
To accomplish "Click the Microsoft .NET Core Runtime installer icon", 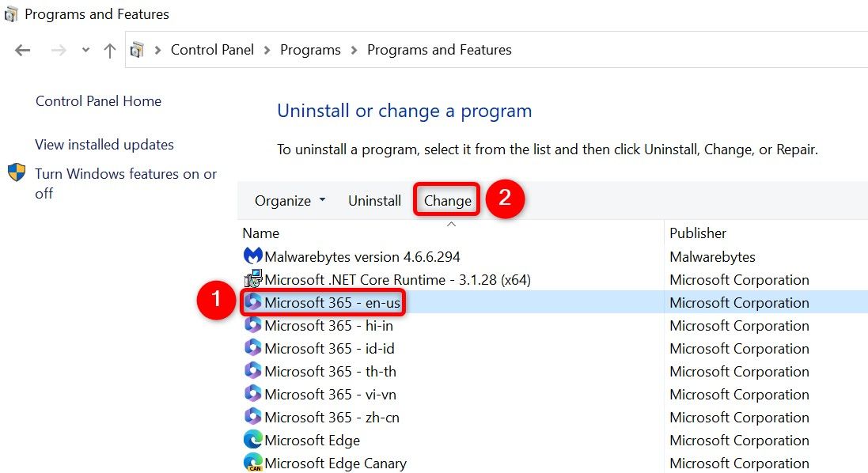I will 252,279.
